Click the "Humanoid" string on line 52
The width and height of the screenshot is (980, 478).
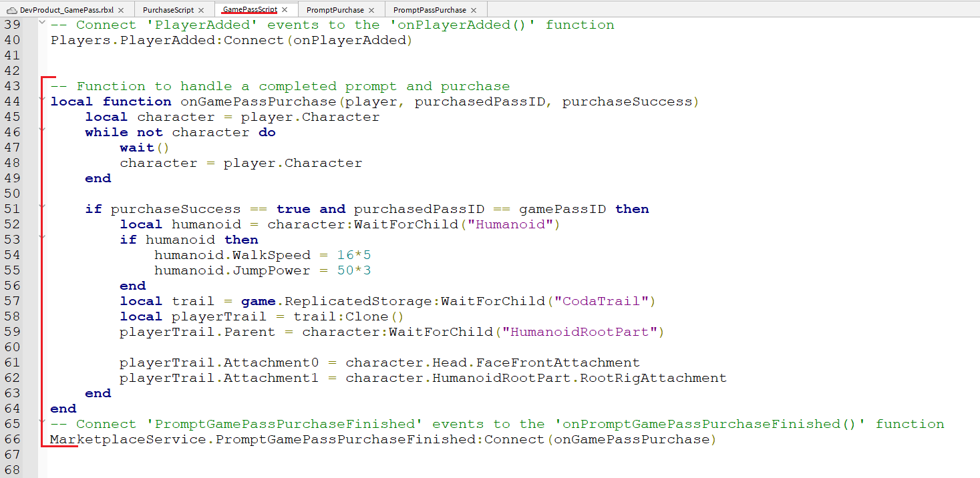[x=510, y=224]
